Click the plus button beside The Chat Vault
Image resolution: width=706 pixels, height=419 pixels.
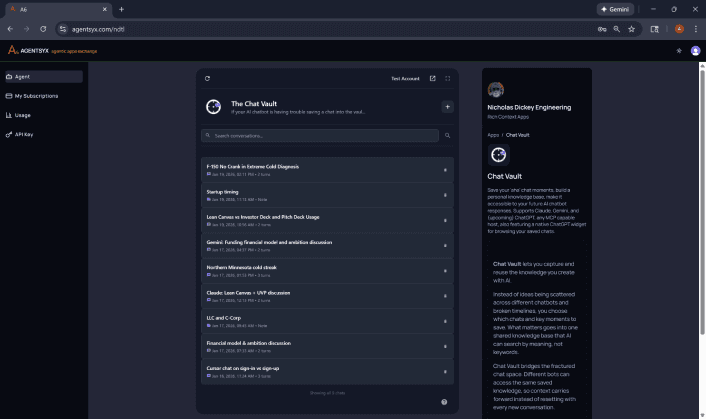447,107
